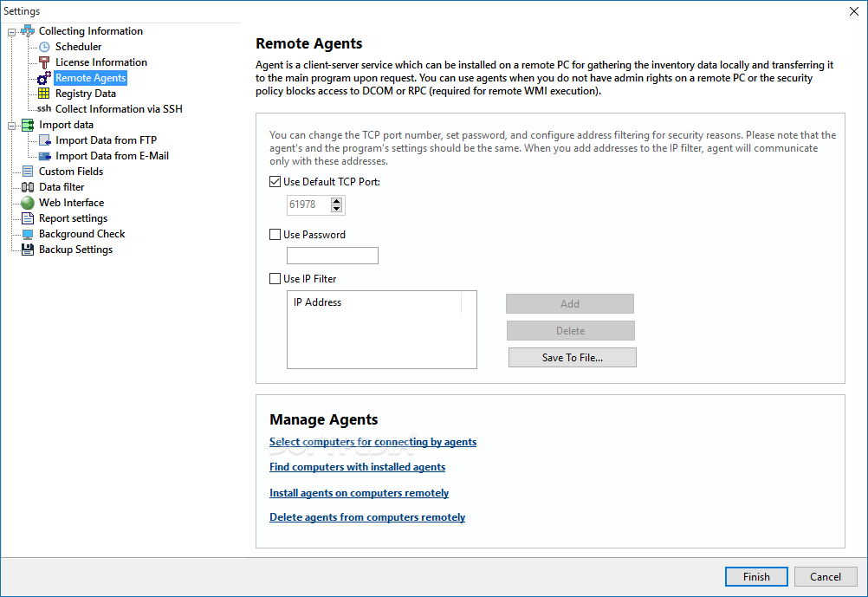This screenshot has height=597, width=868.
Task: Select Import Data from E-Mail item
Action: 113,156
